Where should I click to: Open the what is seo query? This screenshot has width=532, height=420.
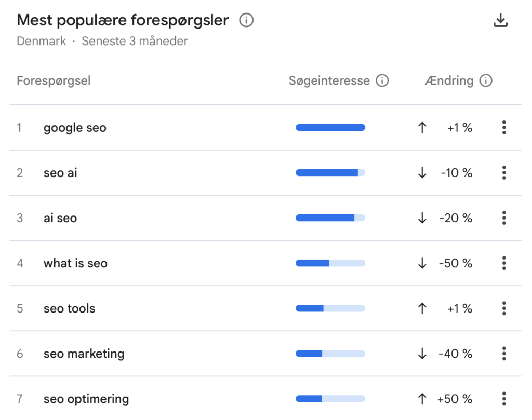point(75,263)
